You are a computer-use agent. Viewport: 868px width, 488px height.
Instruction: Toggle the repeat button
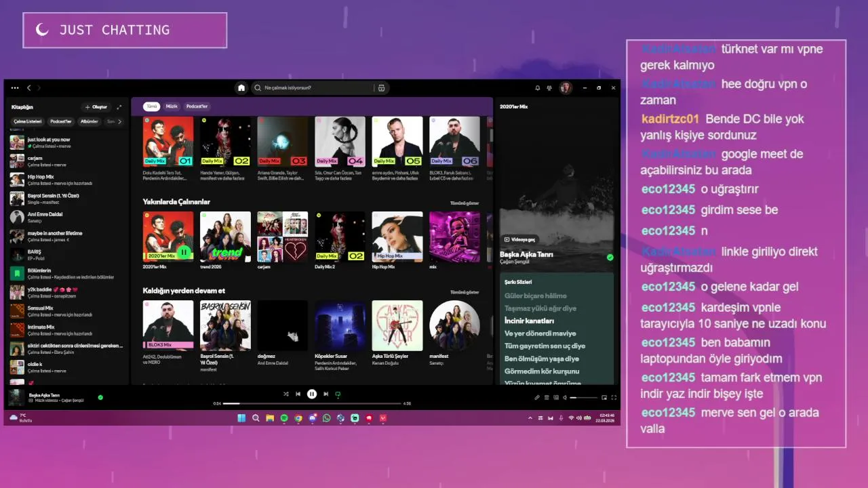[338, 394]
